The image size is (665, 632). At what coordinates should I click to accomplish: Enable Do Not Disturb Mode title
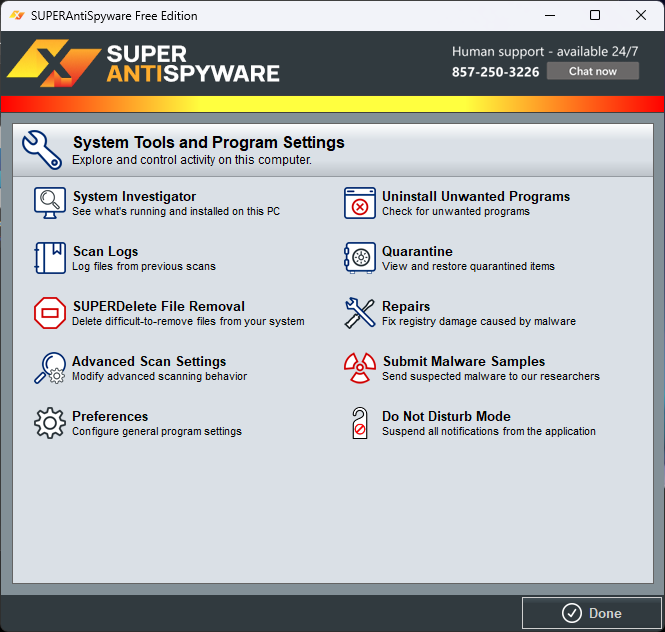pos(446,416)
